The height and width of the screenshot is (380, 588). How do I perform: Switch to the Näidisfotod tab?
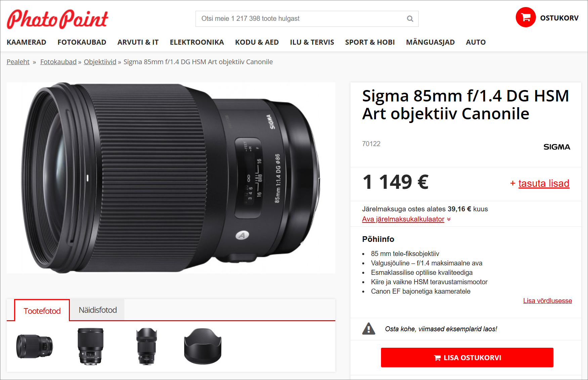[98, 310]
